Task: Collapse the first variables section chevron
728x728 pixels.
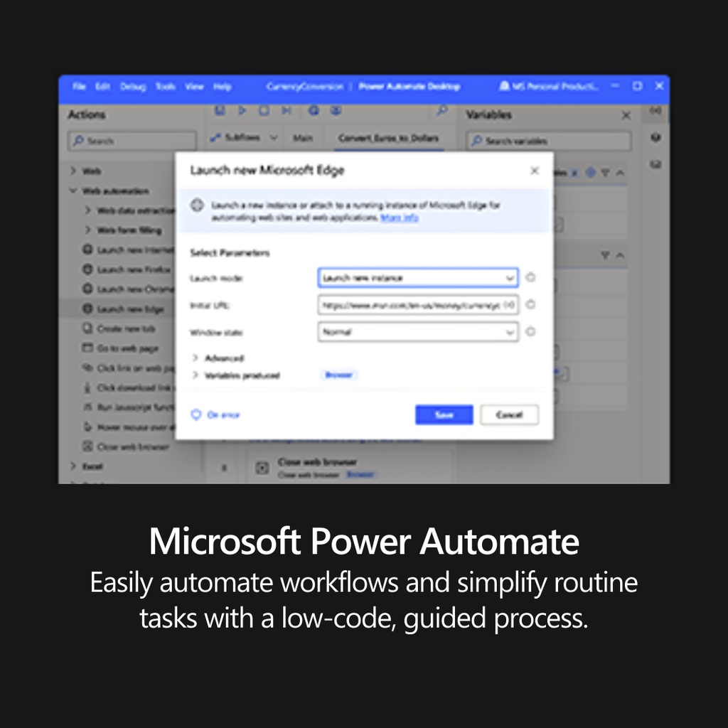Action: 620,173
